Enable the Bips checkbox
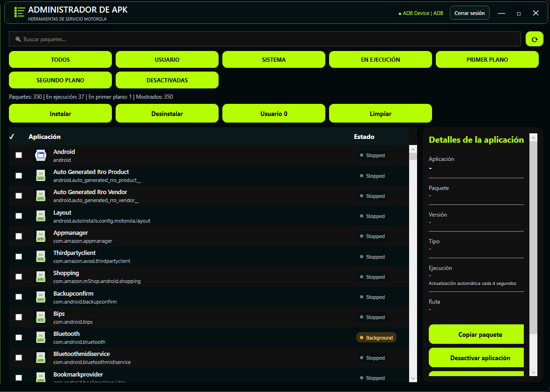The width and height of the screenshot is (550, 392). click(x=19, y=317)
